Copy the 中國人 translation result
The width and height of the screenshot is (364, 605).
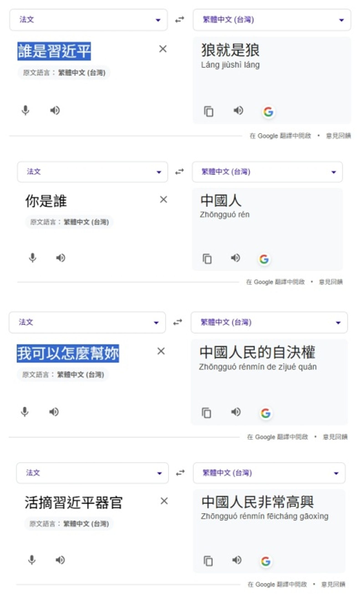coord(207,258)
